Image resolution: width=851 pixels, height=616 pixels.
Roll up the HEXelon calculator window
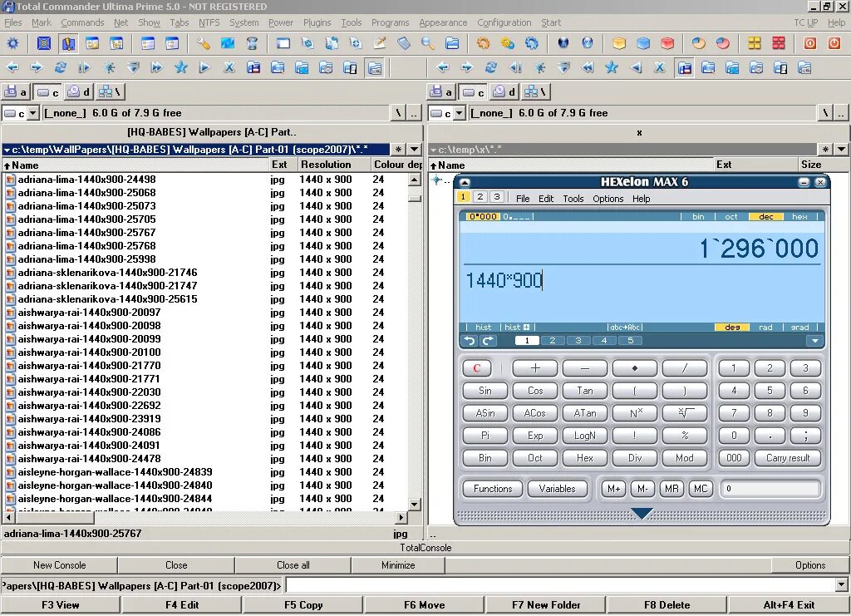point(465,182)
